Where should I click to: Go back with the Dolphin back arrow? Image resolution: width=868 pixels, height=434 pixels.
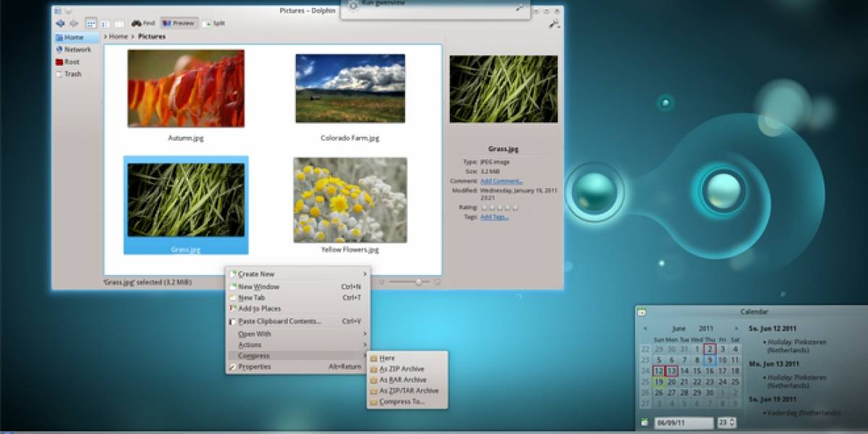[59, 23]
